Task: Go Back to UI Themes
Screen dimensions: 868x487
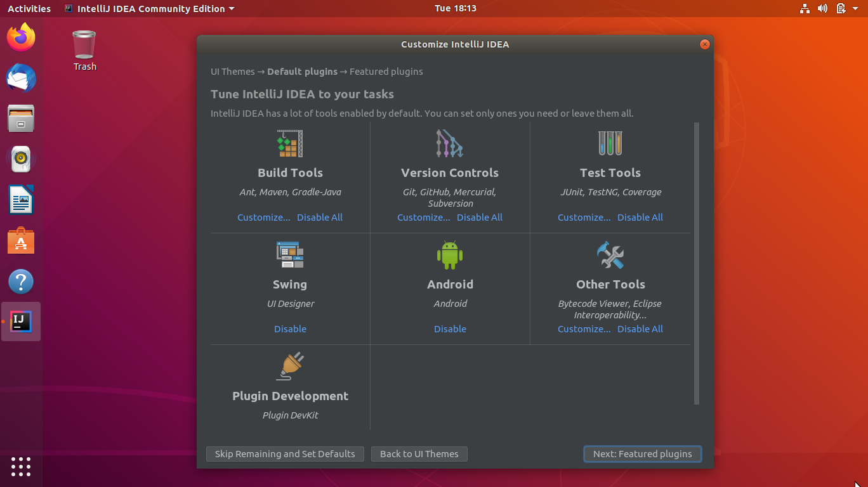Action: pyautogui.click(x=419, y=453)
